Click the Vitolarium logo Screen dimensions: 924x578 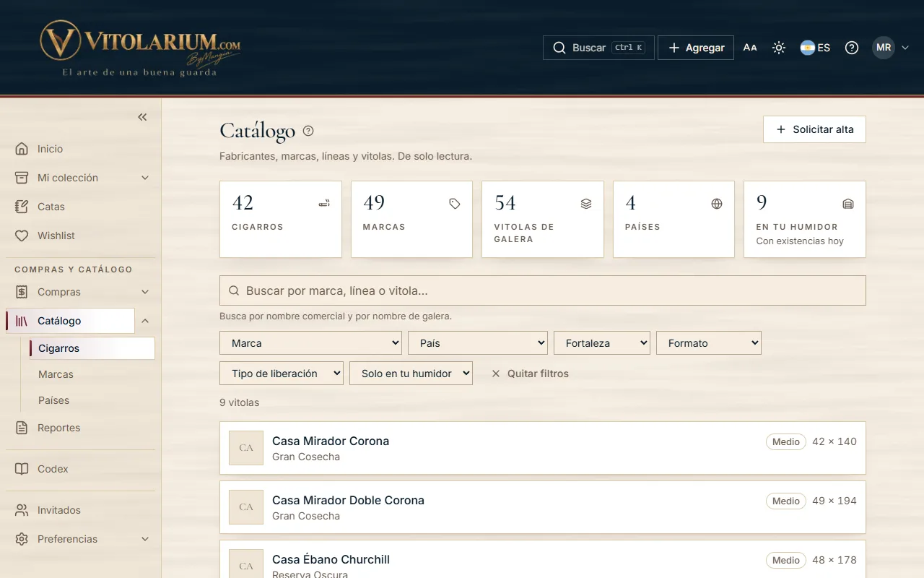pyautogui.click(x=140, y=48)
